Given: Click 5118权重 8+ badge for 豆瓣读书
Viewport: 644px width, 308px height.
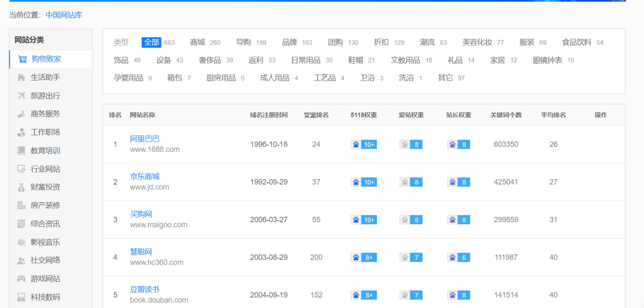Looking at the screenshot, I should pos(364,295).
